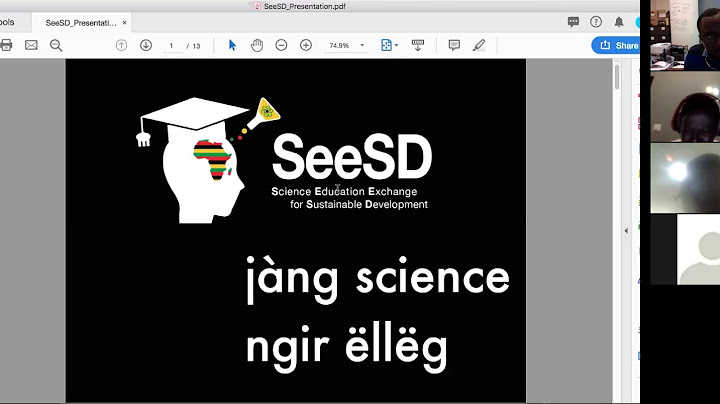This screenshot has height=404, width=720.
Task: Click the Print icon in toolbar
Action: point(6,45)
